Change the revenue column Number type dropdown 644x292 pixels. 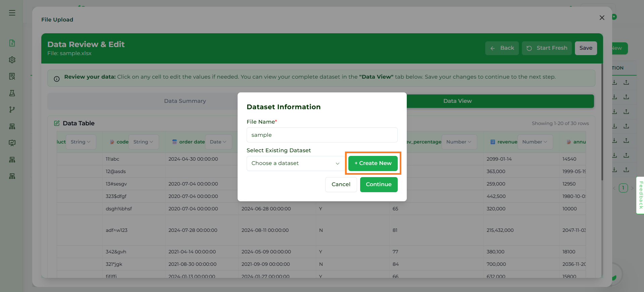click(535, 142)
